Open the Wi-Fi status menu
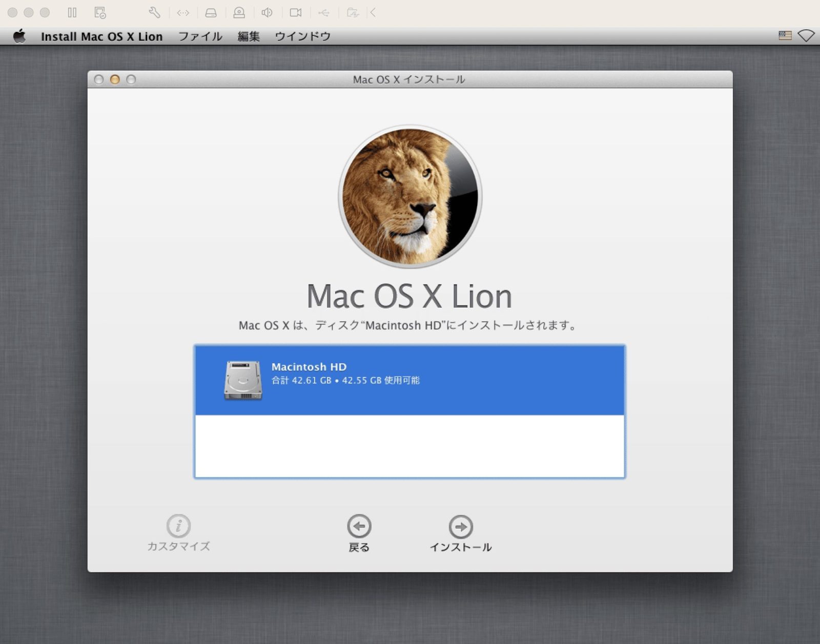 click(806, 35)
